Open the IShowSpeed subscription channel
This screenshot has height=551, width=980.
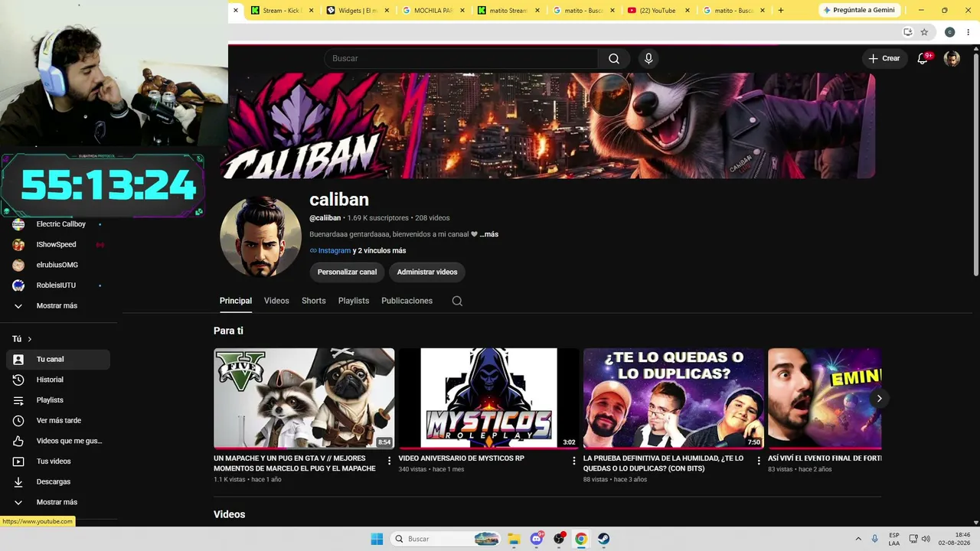click(x=57, y=245)
